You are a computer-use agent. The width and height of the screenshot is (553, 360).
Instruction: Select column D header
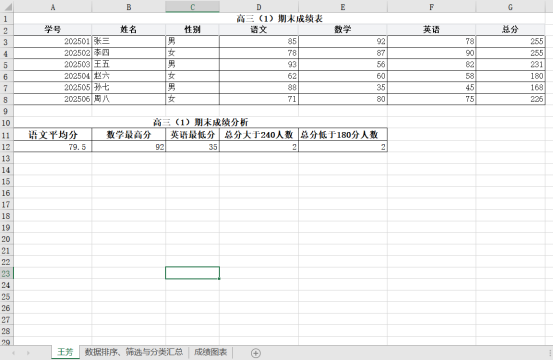[259, 7]
